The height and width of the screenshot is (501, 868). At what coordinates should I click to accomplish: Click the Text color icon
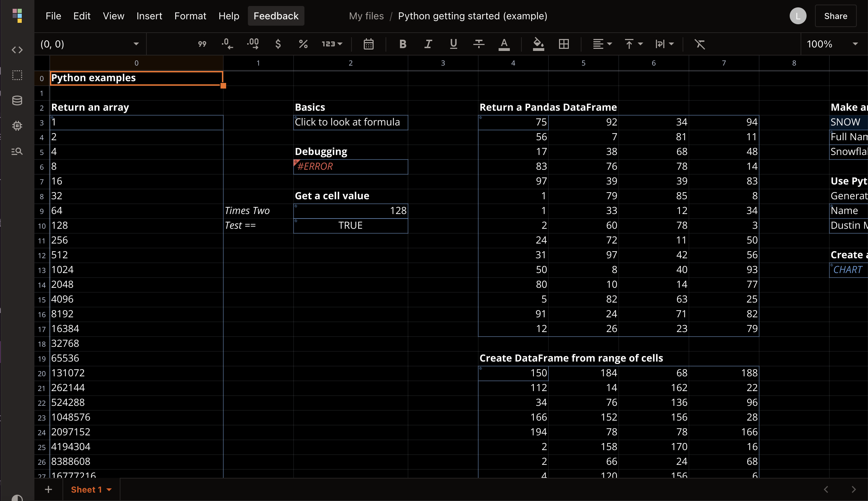504,44
